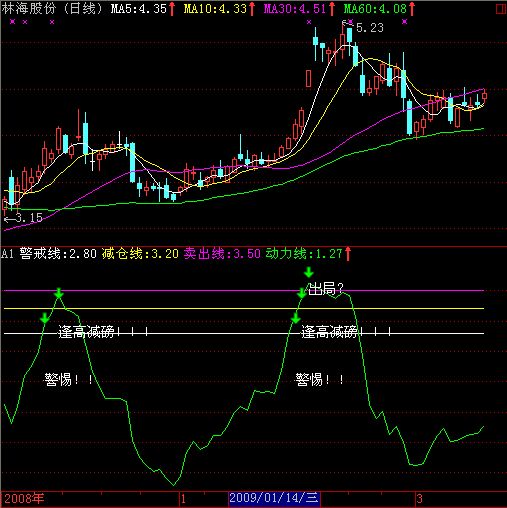Image resolution: width=507 pixels, height=508 pixels.
Task: Click the red up arrow after MA5 value
Action: (172, 9)
